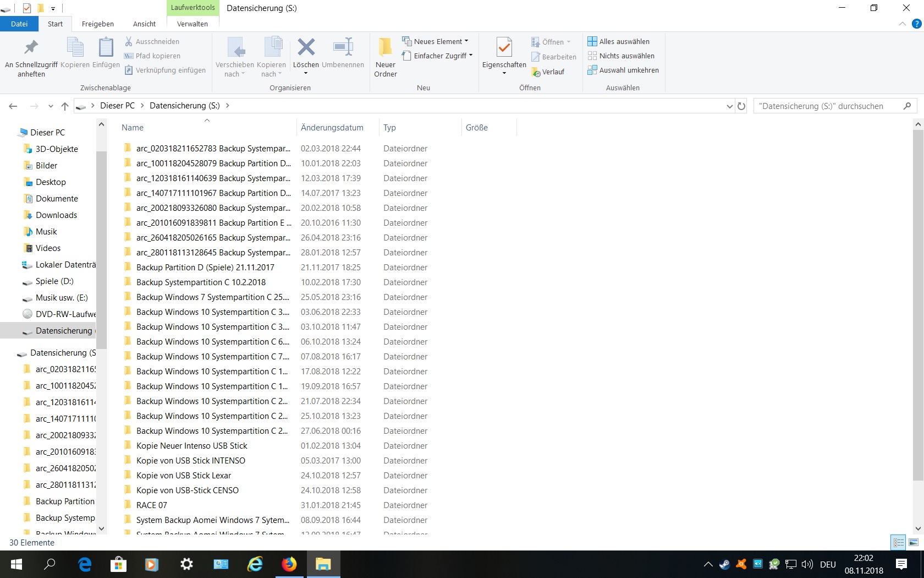Switch to the Freigeben tab
The height and width of the screenshot is (578, 924).
98,24
